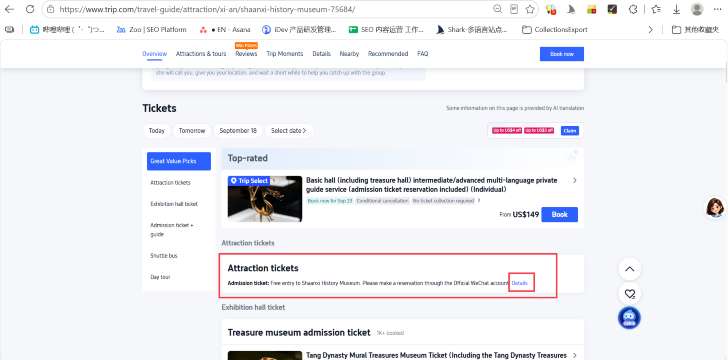Reload the page with the refresh icon
728x360 pixels.
[30, 9]
